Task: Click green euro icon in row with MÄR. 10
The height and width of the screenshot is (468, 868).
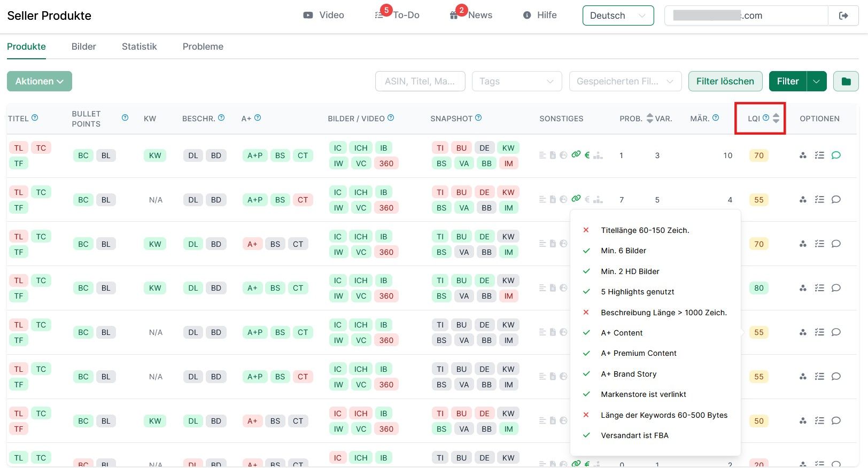Action: 587,155
